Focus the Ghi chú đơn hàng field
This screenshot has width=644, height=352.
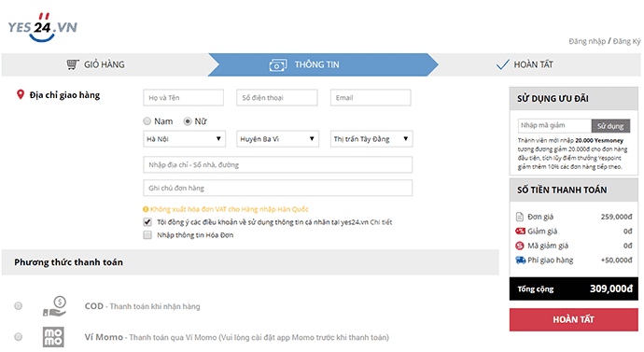pos(277,188)
